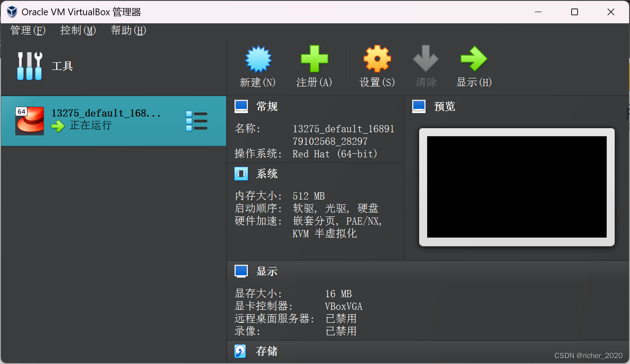630x364 pixels.
Task: Click the New (新建) starburst icon
Action: point(258,59)
